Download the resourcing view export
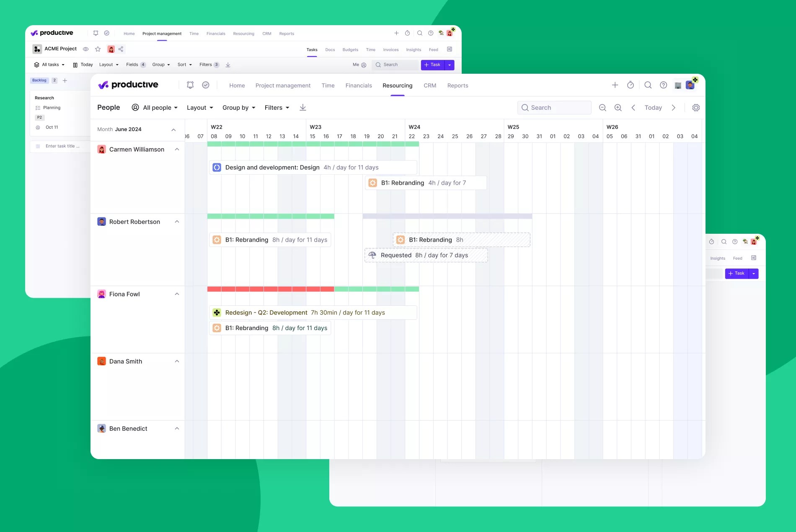 tap(302, 108)
